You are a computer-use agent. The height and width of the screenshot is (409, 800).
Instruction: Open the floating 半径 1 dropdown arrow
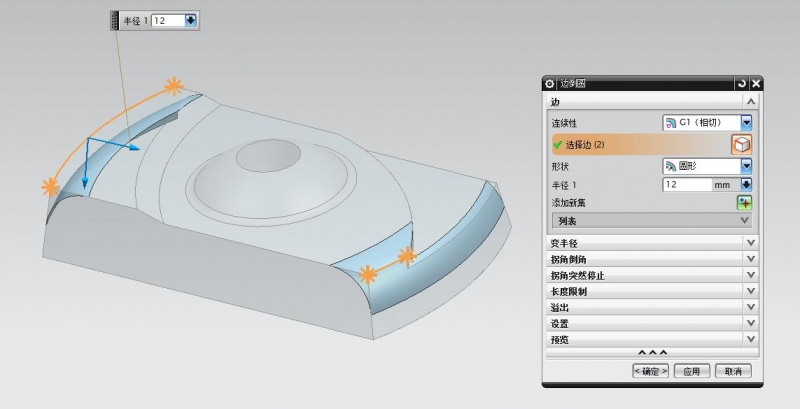[192, 20]
